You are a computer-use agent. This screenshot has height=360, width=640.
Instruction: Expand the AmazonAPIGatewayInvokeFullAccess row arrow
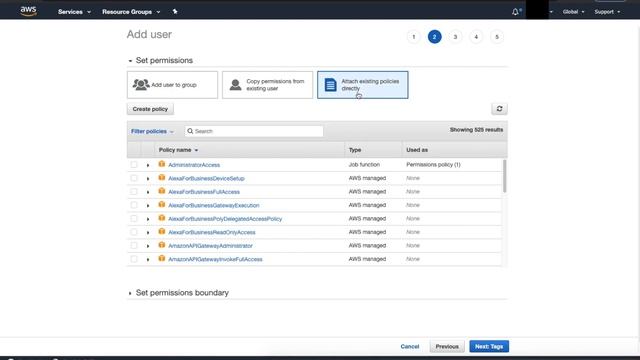coord(148,259)
